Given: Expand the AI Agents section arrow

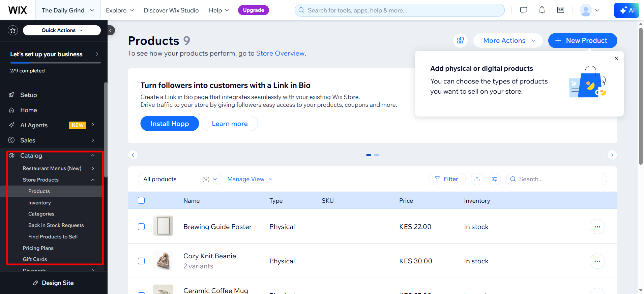Looking at the screenshot, I should coord(93,125).
